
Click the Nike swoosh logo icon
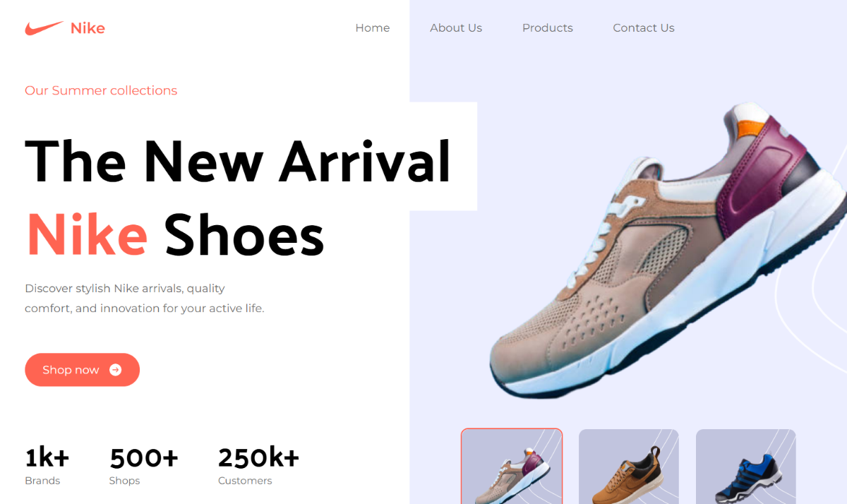[x=44, y=28]
